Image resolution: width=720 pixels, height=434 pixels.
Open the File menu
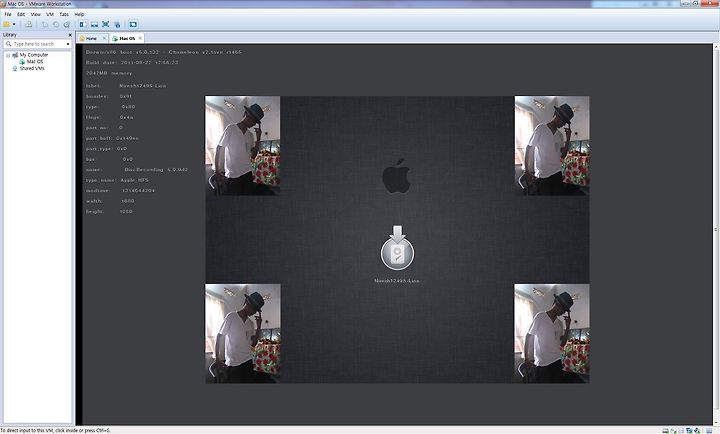pyautogui.click(x=8, y=14)
